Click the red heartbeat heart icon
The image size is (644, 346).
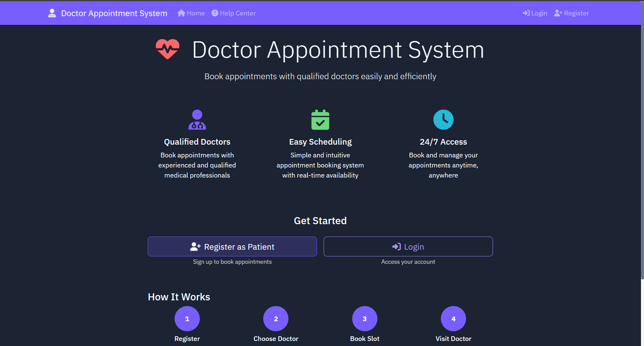click(x=167, y=49)
